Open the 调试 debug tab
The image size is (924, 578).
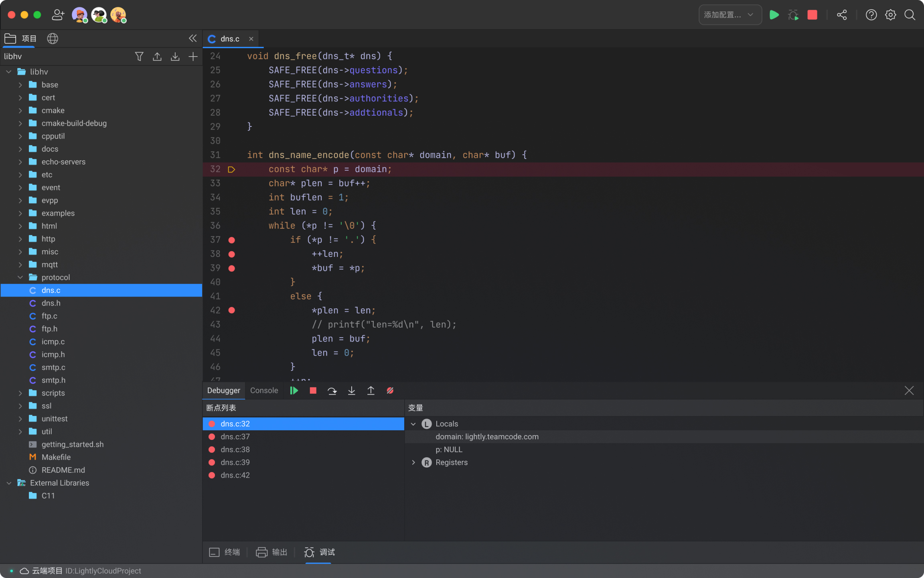[319, 552]
